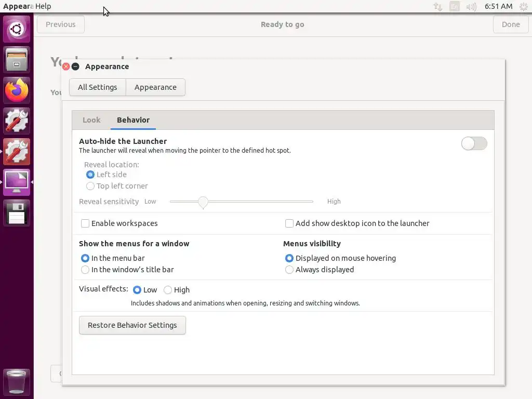Click the Restore Behavior Settings button
The image size is (532, 399).
(132, 325)
